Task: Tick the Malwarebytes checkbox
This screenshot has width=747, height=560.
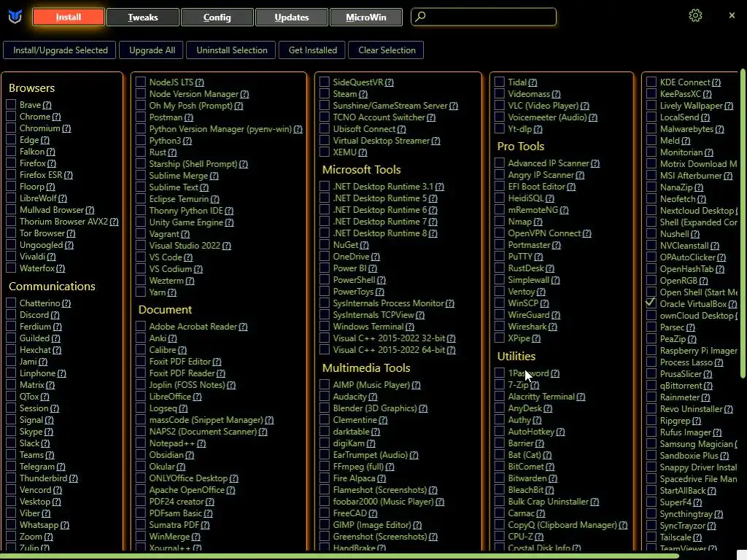Action: [651, 129]
